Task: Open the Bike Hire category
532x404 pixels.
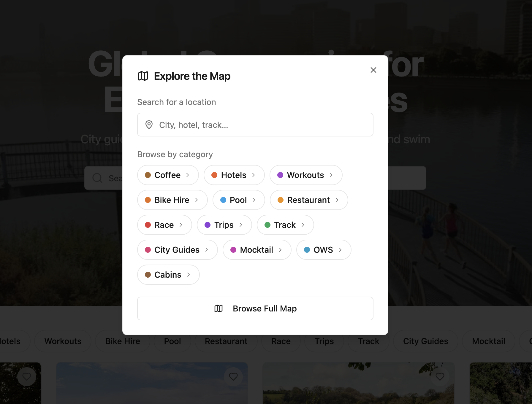Action: [172, 200]
